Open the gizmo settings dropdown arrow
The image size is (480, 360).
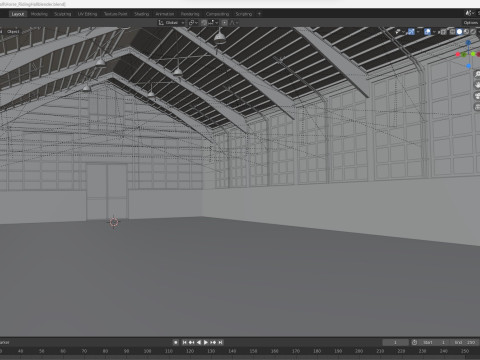(x=418, y=32)
